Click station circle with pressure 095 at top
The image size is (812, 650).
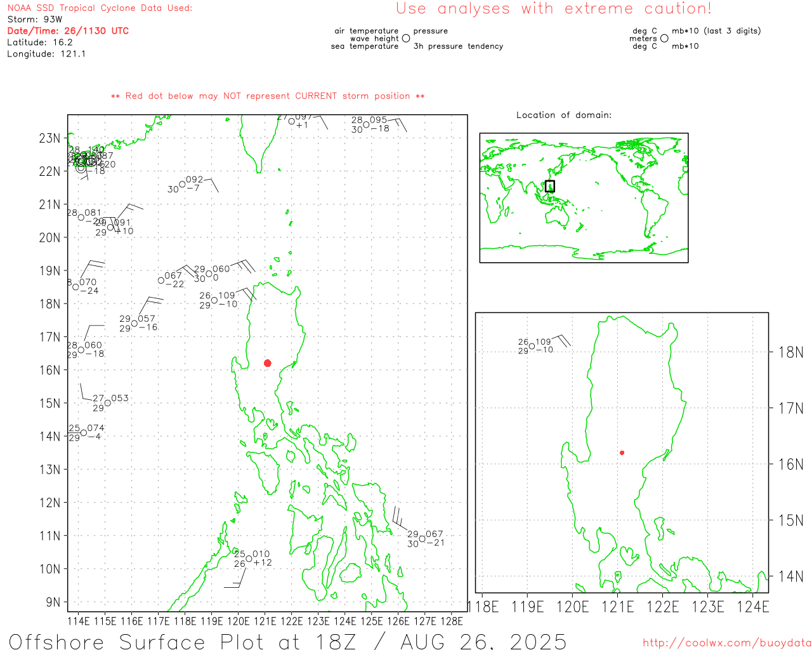[x=366, y=124]
